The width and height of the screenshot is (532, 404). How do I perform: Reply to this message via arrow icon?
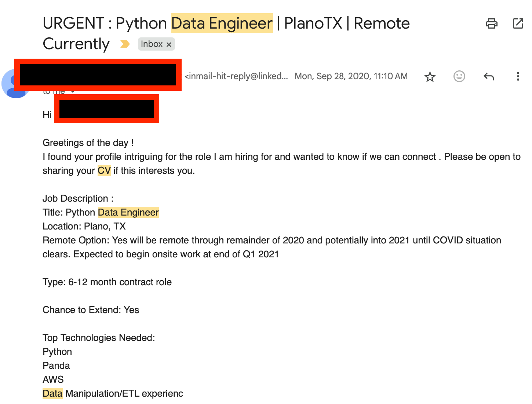(x=489, y=76)
